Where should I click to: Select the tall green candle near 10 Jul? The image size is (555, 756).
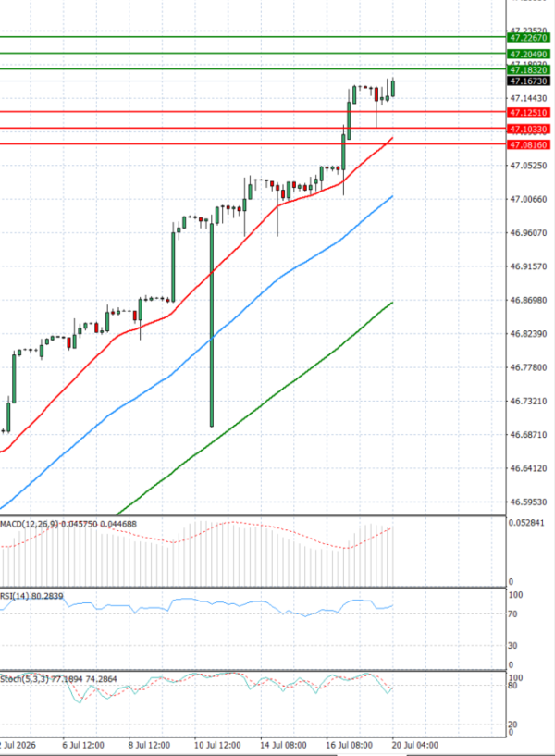point(212,325)
